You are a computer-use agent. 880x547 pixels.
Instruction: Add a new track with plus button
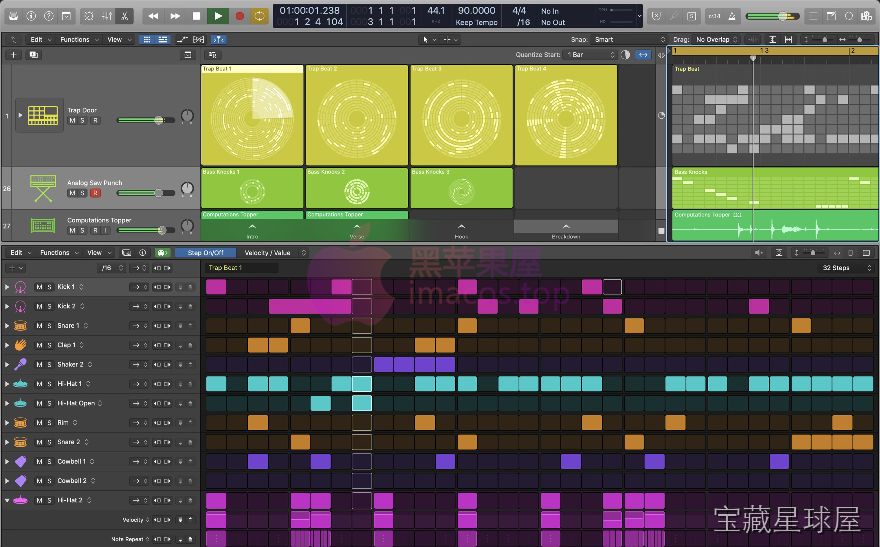[x=13, y=54]
